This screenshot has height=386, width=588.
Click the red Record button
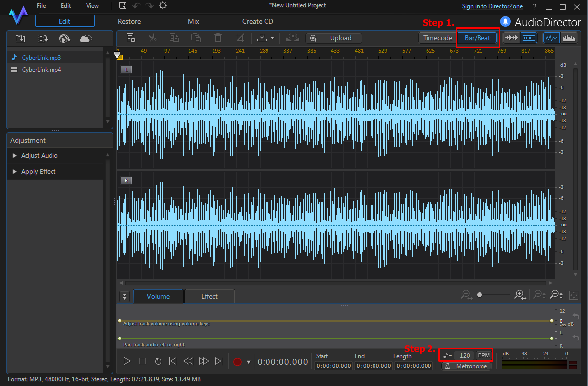tap(237, 362)
